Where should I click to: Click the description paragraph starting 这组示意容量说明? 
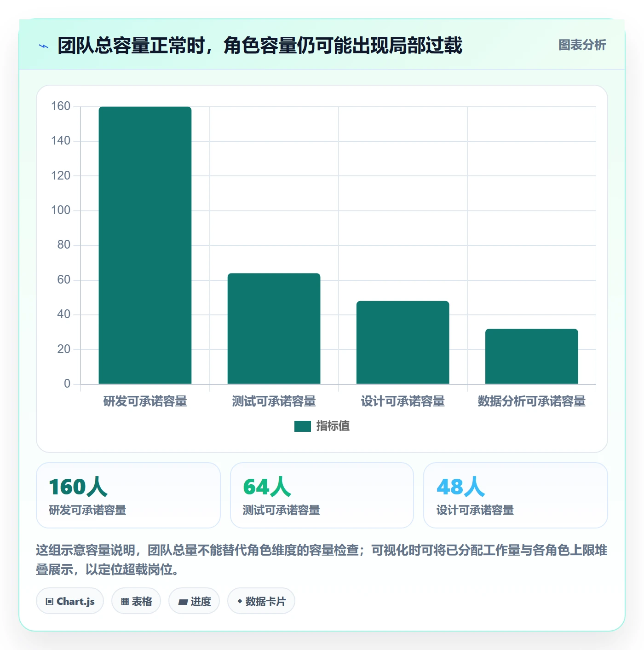322,560
